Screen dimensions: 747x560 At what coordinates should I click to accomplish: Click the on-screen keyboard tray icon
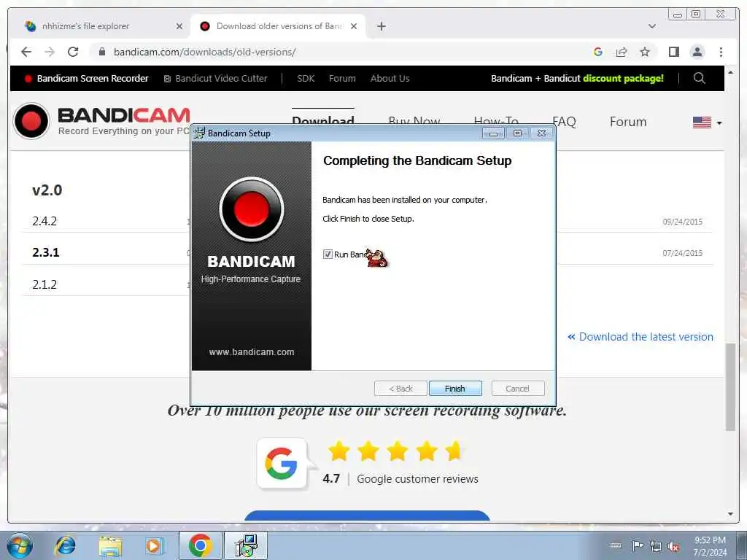tap(616, 545)
